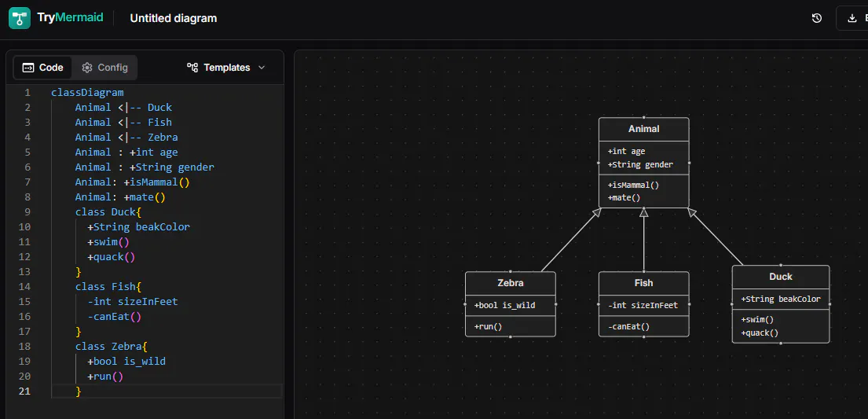Image resolution: width=868 pixels, height=419 pixels.
Task: Click '+String beakColor' in Duck node
Action: coord(781,300)
